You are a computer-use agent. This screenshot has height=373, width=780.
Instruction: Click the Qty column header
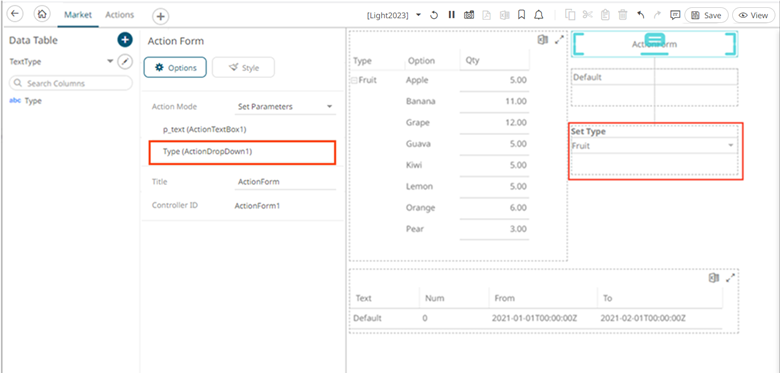coord(472,61)
